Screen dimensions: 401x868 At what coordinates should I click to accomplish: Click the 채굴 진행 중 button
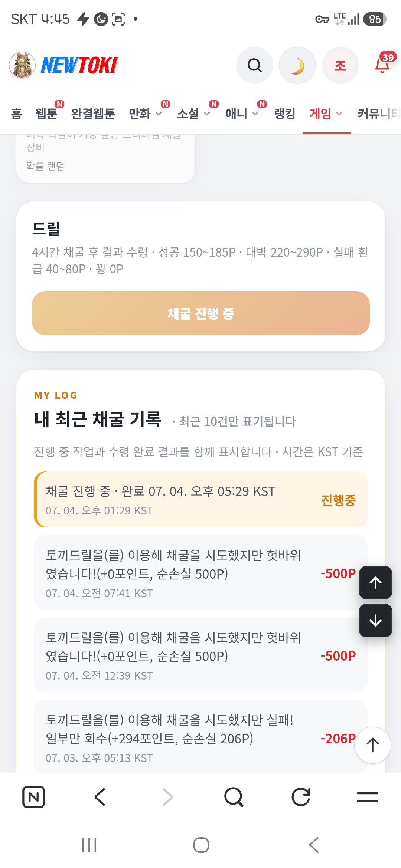201,313
